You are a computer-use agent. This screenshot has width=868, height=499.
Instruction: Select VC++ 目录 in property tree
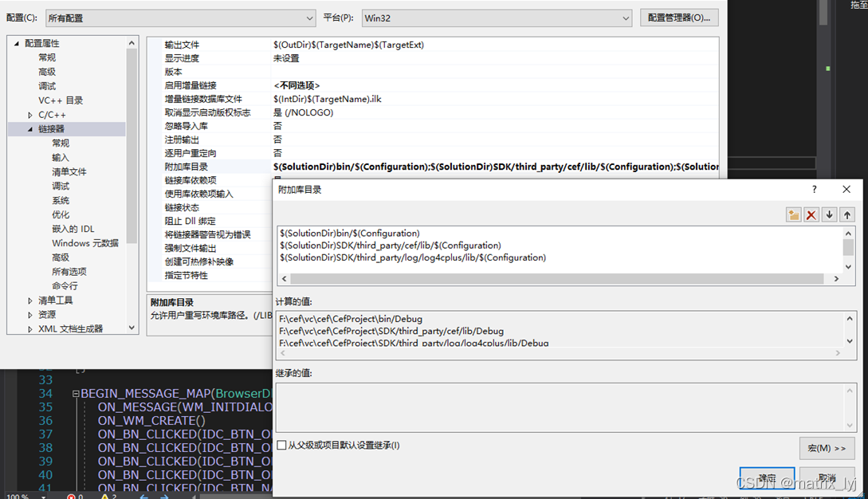point(61,100)
